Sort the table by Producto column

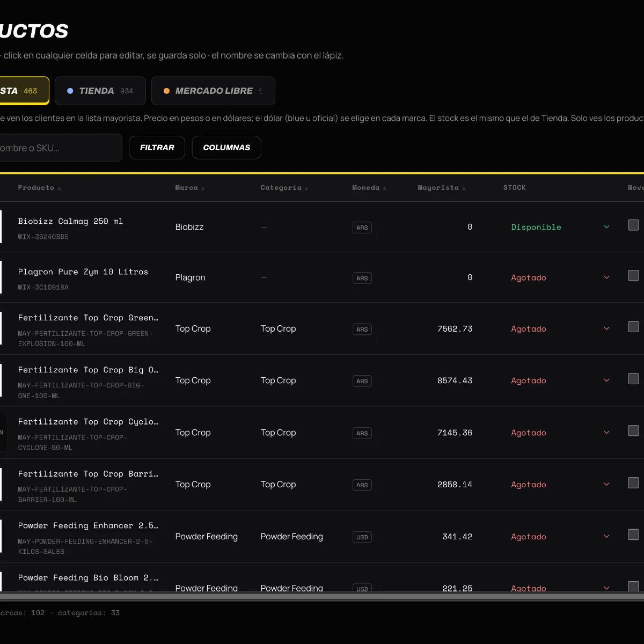[x=39, y=188]
